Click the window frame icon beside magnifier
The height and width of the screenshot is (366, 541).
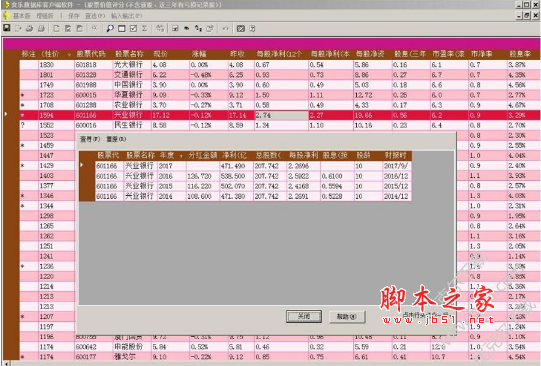coord(121,29)
